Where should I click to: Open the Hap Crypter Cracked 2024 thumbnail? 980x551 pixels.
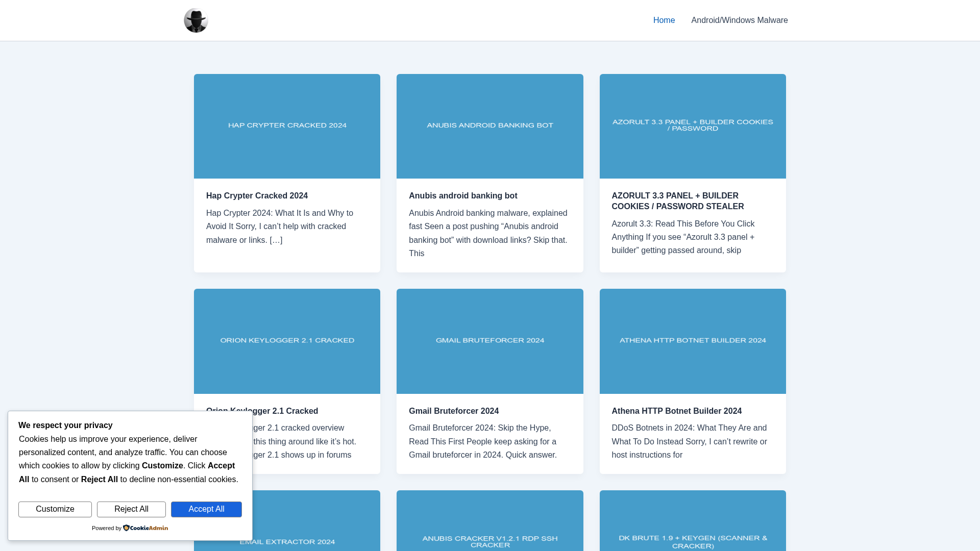(287, 126)
